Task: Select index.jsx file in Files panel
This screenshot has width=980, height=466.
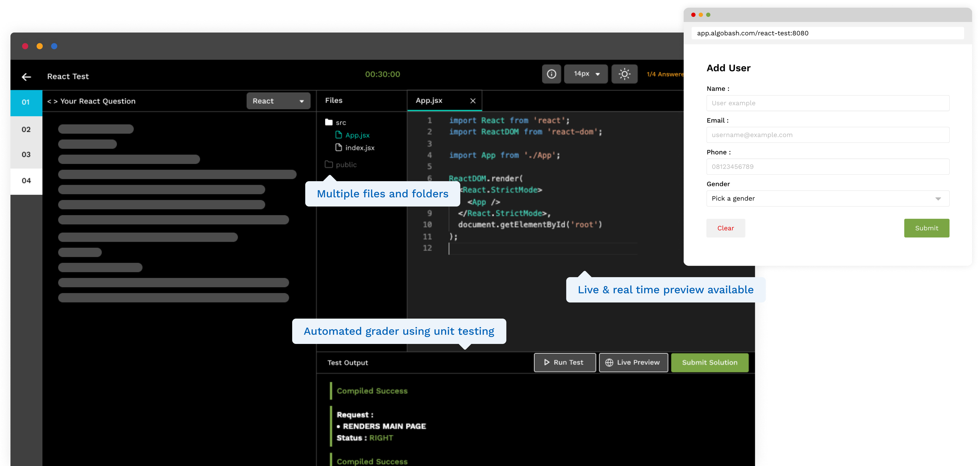Action: point(359,148)
